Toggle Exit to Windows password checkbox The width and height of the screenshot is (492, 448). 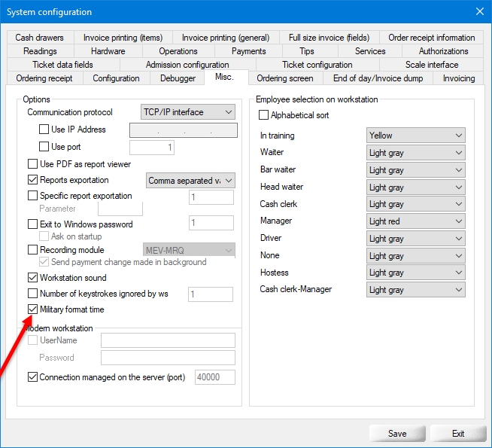(x=32, y=224)
